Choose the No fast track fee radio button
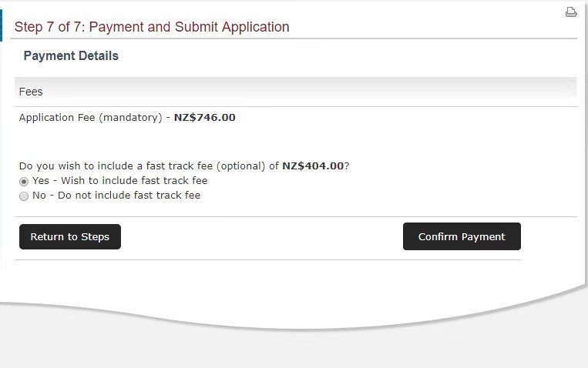 click(x=24, y=196)
